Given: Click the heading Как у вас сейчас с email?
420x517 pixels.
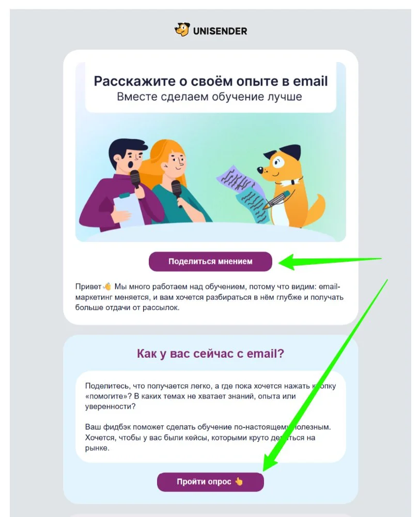Looking at the screenshot, I should (x=210, y=354).
